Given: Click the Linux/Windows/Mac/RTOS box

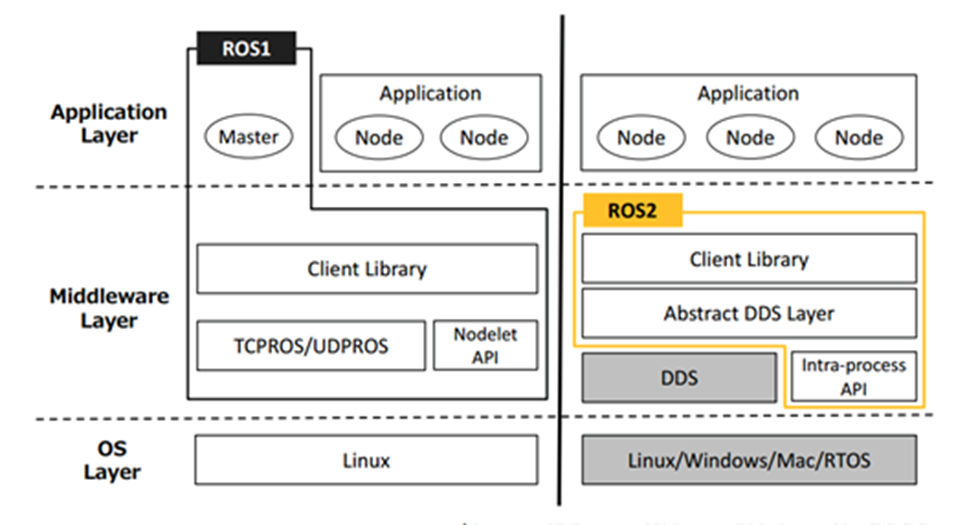Looking at the screenshot, I should [x=749, y=460].
